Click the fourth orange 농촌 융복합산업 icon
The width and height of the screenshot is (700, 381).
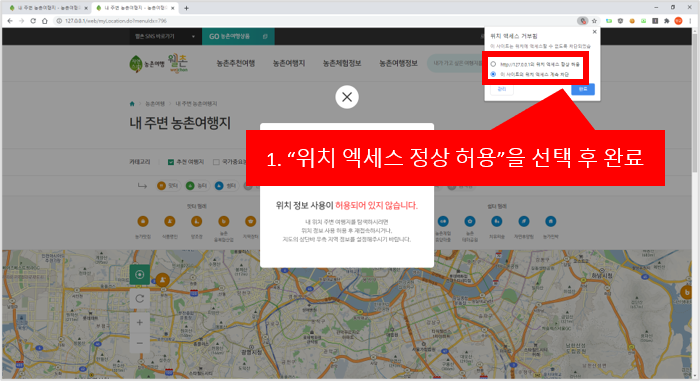point(224,222)
